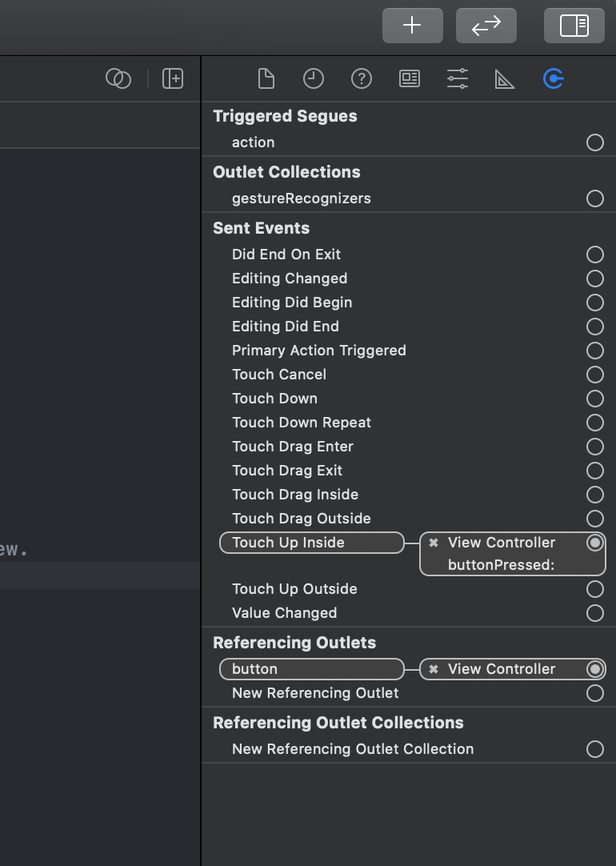
Task: Open the Size inspector ruler icon
Action: [x=505, y=78]
